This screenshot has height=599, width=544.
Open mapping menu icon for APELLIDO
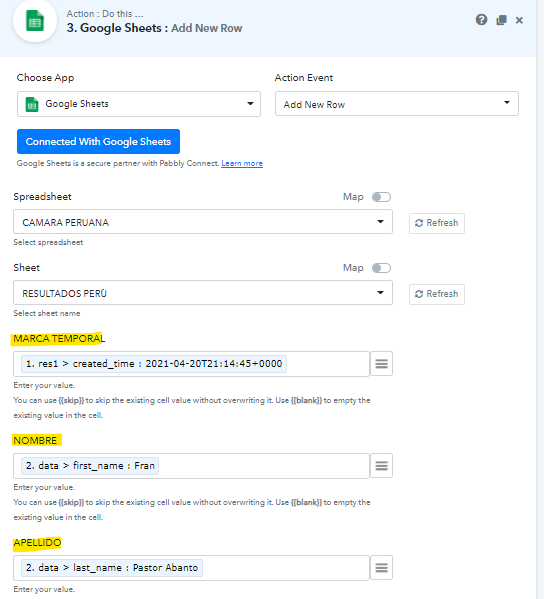[381, 568]
